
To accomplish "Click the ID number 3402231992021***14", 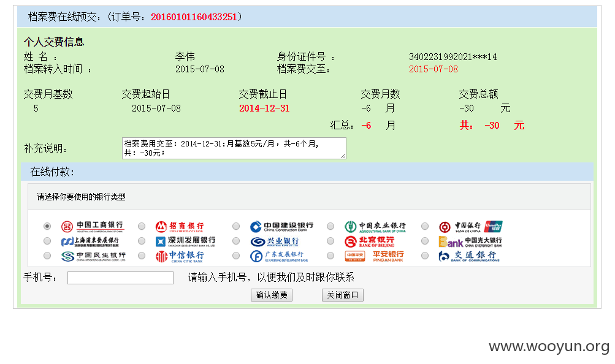I will tap(453, 57).
